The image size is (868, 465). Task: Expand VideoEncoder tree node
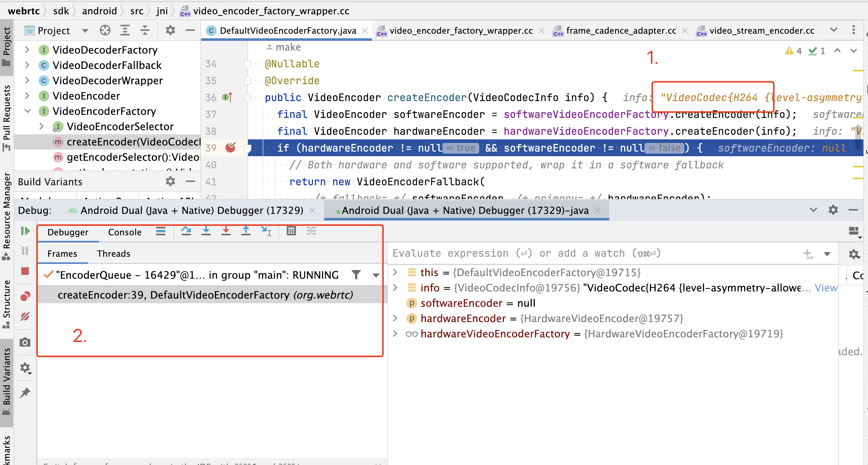point(27,96)
